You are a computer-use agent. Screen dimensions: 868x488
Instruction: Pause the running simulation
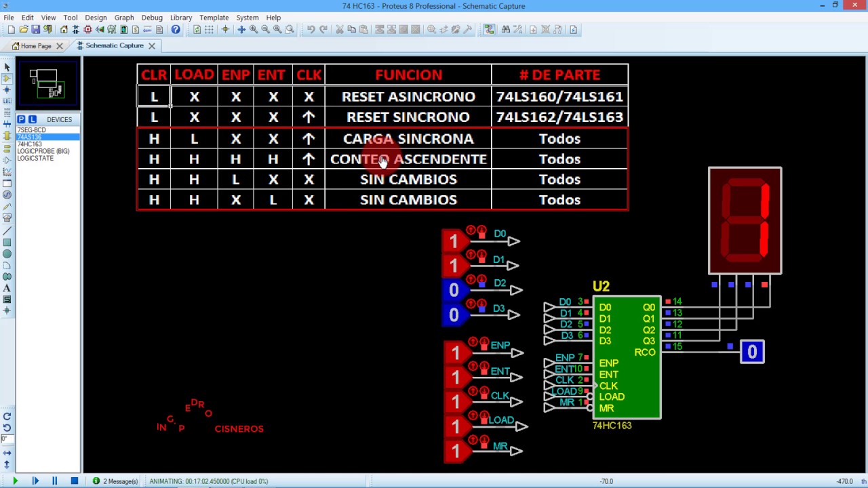pos(54,481)
